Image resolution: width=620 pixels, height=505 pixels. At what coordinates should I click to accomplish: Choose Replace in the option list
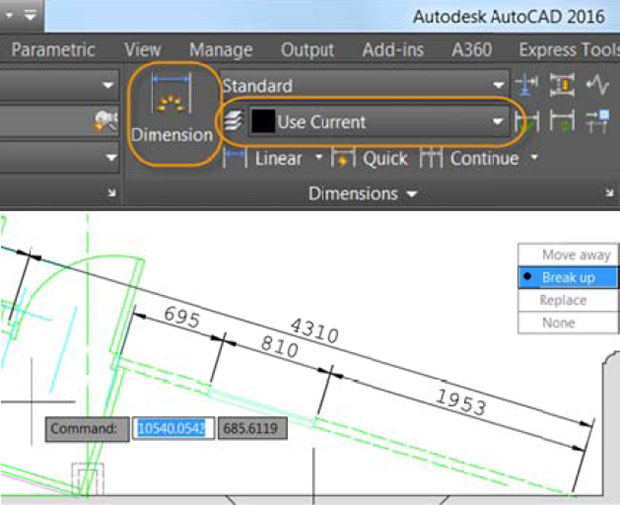click(x=568, y=300)
